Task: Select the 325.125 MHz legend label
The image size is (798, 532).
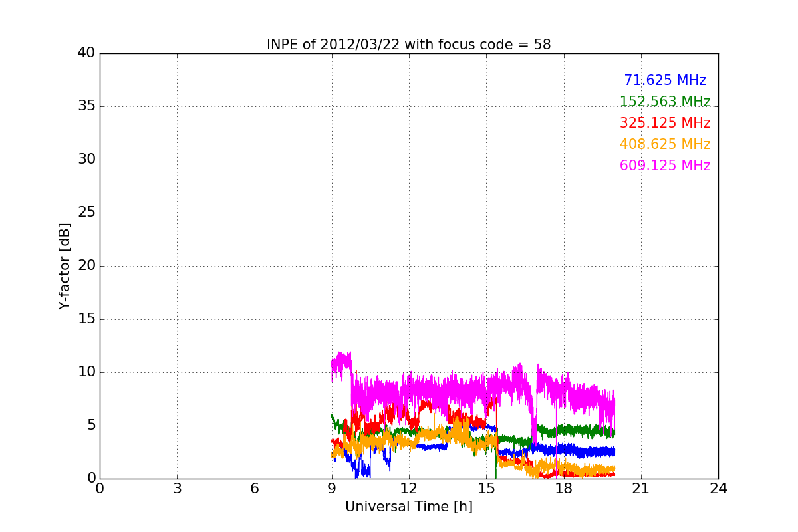Action: tap(665, 123)
